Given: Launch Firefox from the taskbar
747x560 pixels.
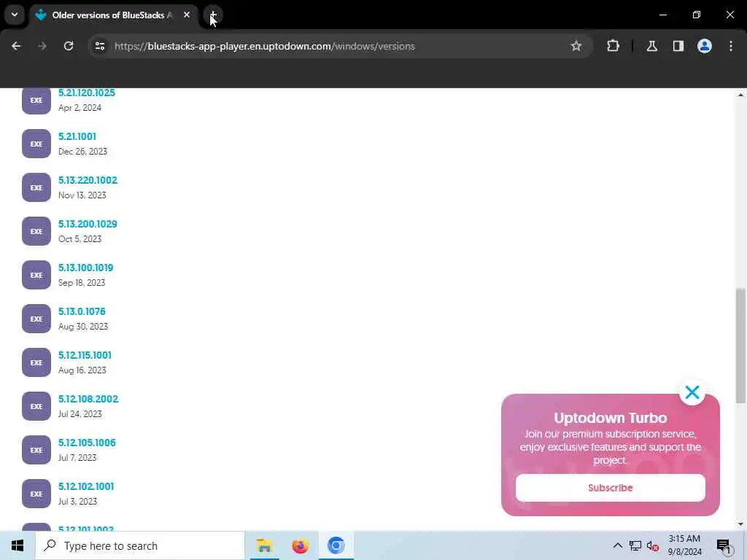Looking at the screenshot, I should point(300,545).
